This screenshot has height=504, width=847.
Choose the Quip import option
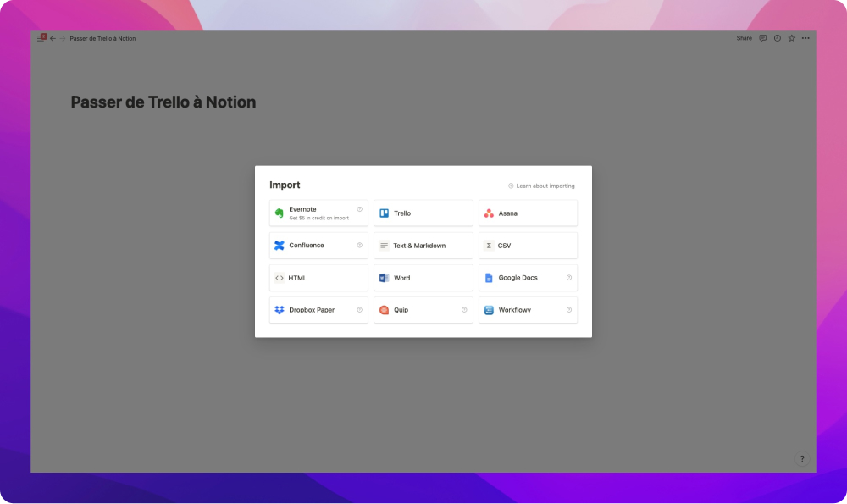[423, 310]
